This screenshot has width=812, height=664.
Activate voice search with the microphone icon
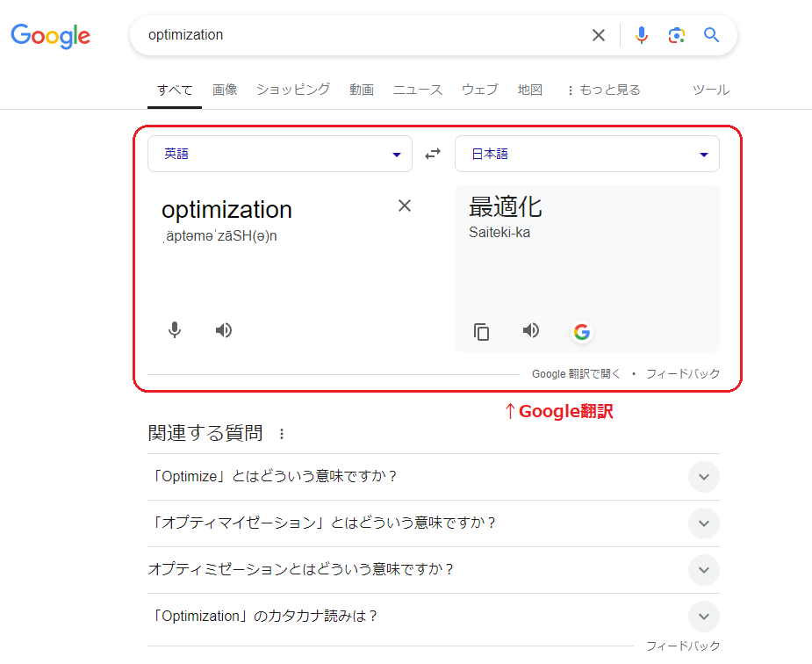[642, 35]
